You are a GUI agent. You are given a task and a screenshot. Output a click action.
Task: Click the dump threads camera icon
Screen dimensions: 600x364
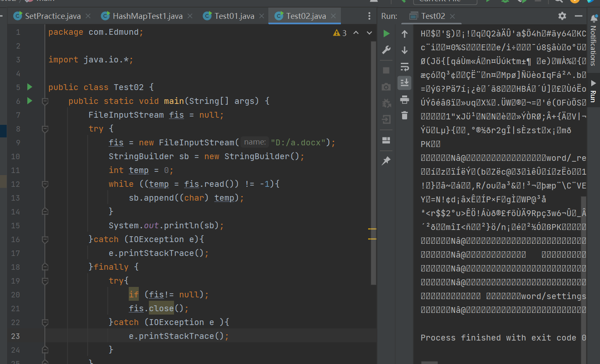(x=386, y=87)
